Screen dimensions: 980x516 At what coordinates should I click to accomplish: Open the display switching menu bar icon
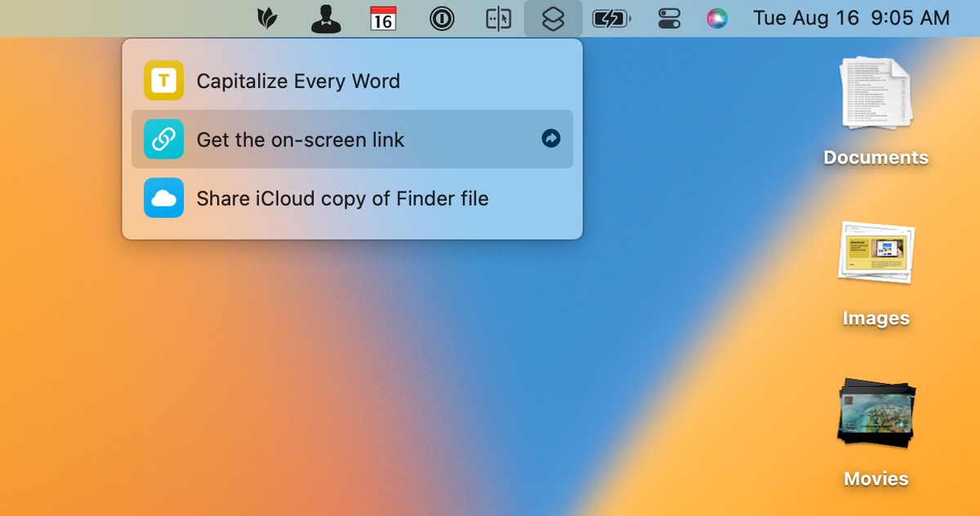(498, 18)
